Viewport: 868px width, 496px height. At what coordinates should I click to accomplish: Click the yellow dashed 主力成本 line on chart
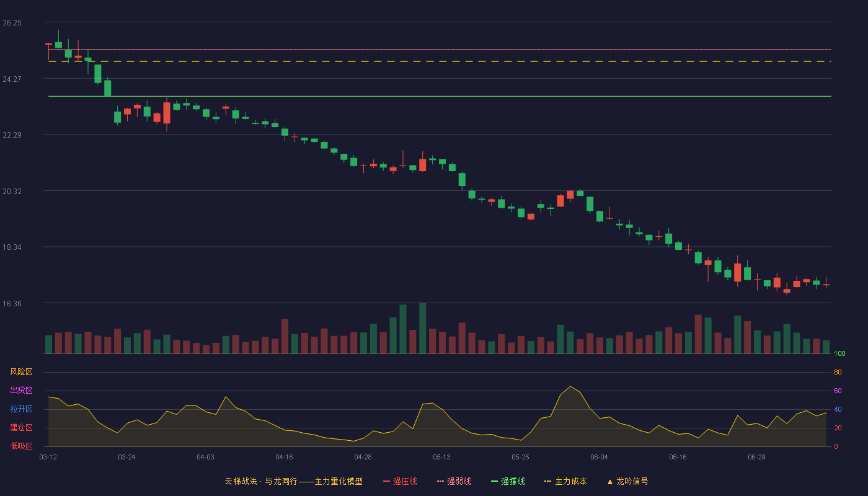tap(440, 61)
